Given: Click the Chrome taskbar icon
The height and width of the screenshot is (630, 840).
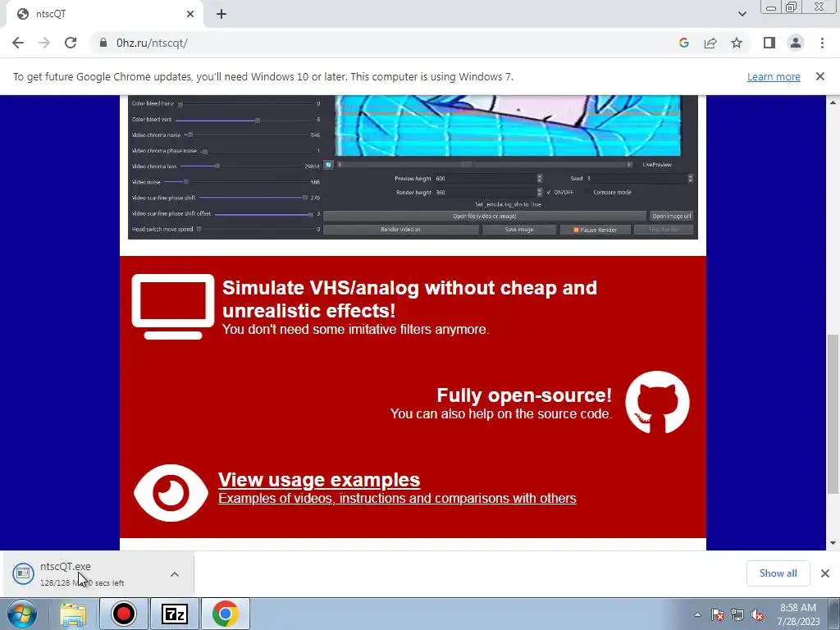Looking at the screenshot, I should click(x=225, y=614).
